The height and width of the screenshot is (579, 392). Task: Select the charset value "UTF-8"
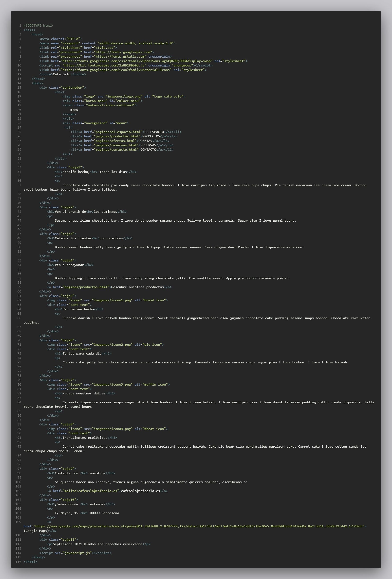click(73, 39)
